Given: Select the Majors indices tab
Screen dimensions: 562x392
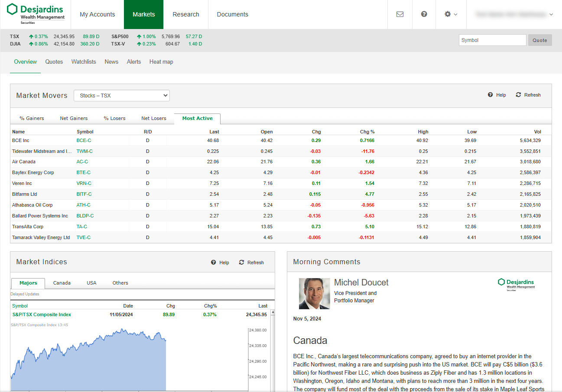Looking at the screenshot, I should [28, 283].
